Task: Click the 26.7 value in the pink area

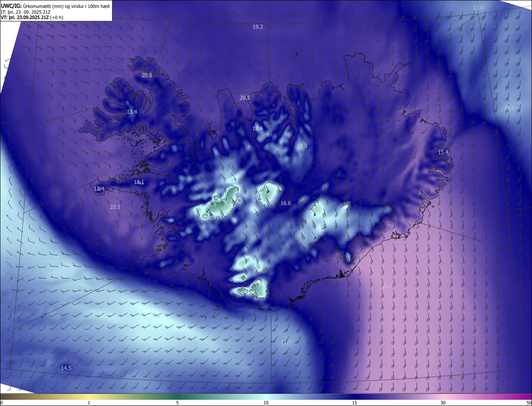Action: click(x=387, y=286)
